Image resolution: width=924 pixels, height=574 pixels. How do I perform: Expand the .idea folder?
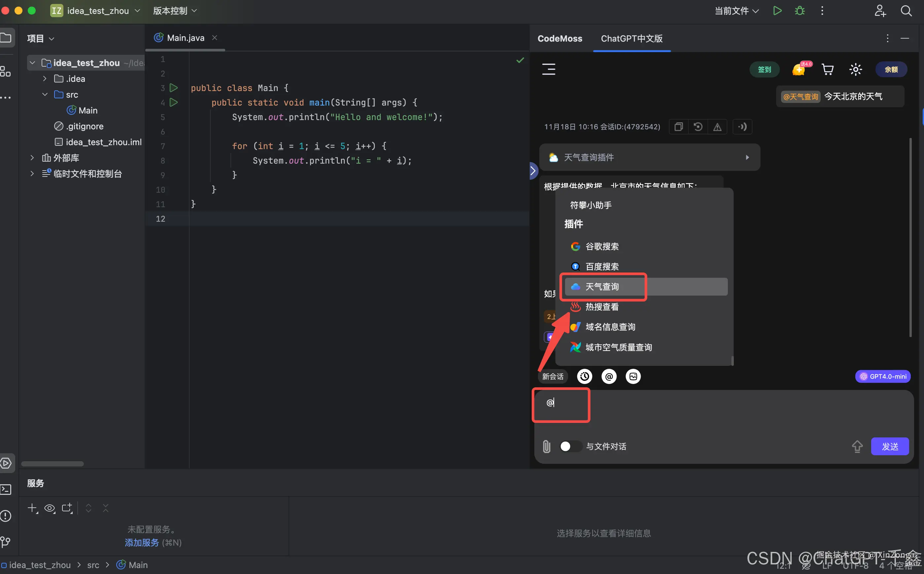[45, 79]
